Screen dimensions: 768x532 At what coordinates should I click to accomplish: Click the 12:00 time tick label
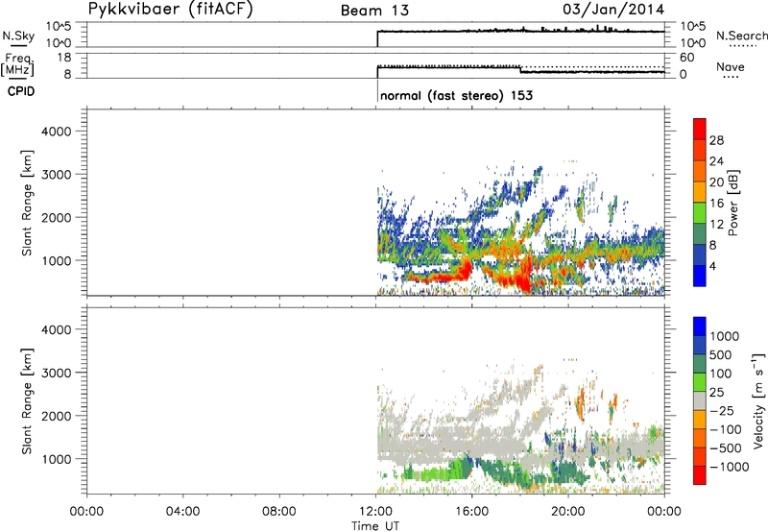[375, 512]
